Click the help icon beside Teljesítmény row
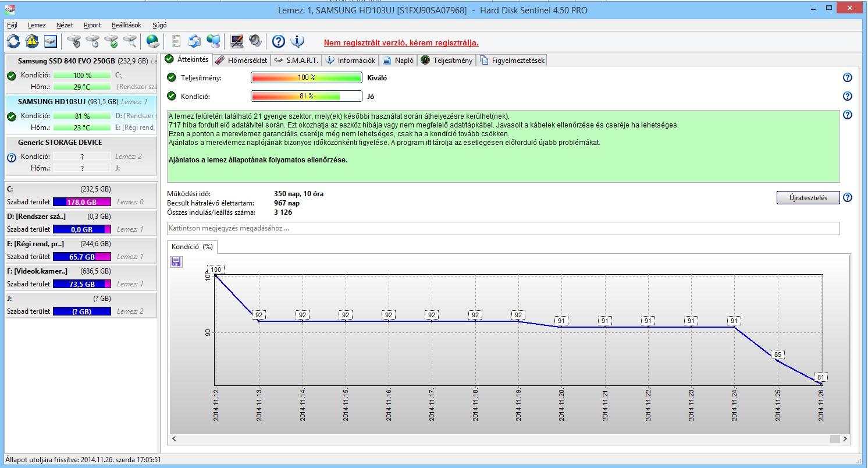Screen dimensions: 868x468 848,77
